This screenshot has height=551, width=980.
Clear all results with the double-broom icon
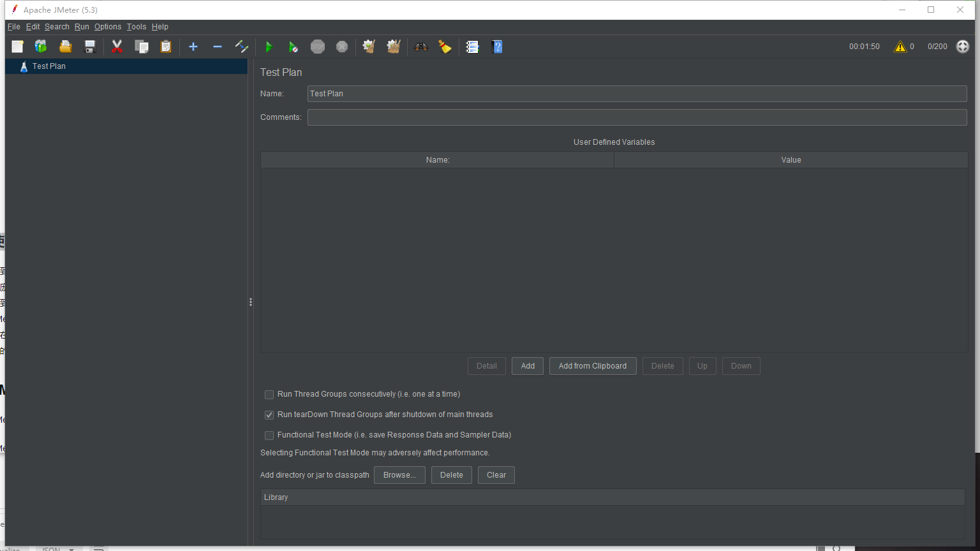[x=394, y=47]
